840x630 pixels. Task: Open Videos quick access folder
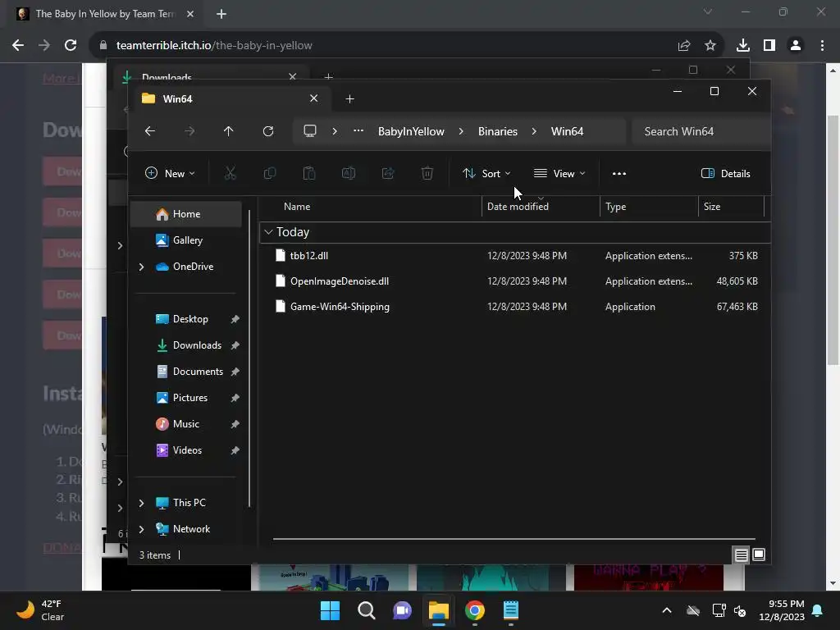click(187, 450)
